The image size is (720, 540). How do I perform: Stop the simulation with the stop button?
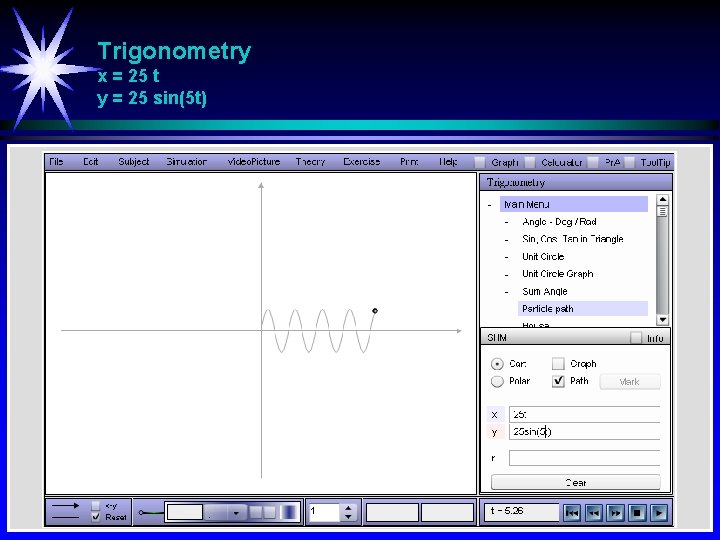coord(637,512)
